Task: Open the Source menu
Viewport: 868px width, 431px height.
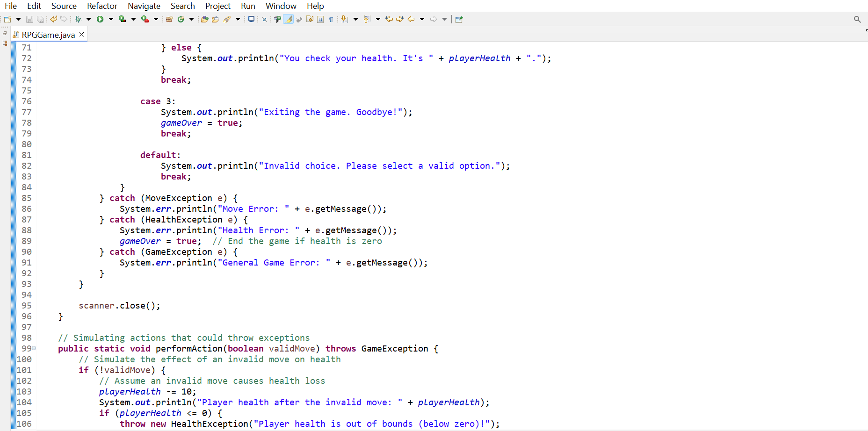Action: pyautogui.click(x=64, y=6)
